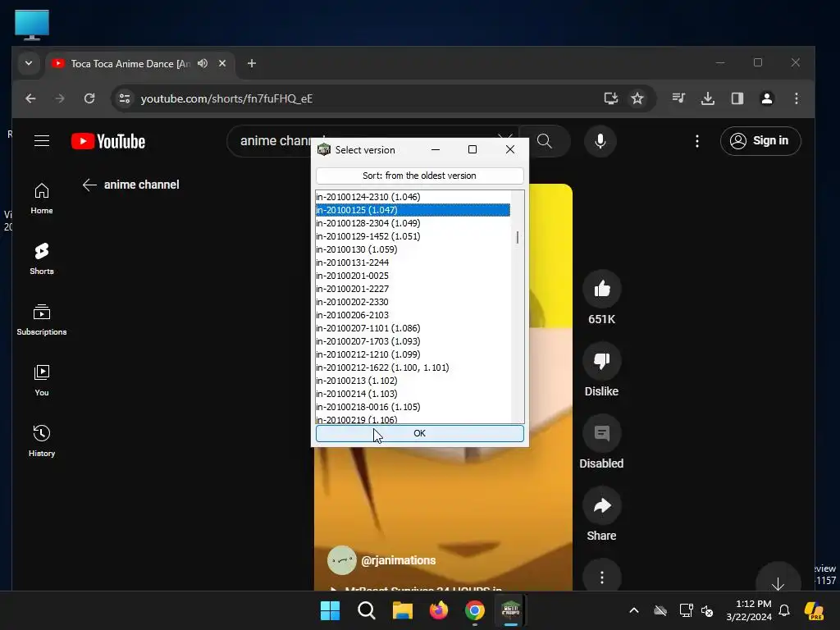
Task: Bookmark this tab with star icon
Action: [x=637, y=98]
